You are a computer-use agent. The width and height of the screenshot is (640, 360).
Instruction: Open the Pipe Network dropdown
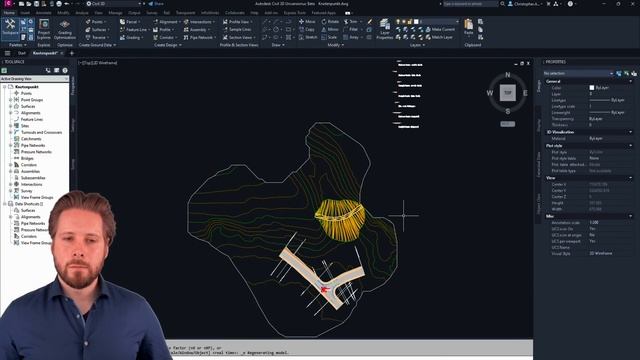(200, 37)
